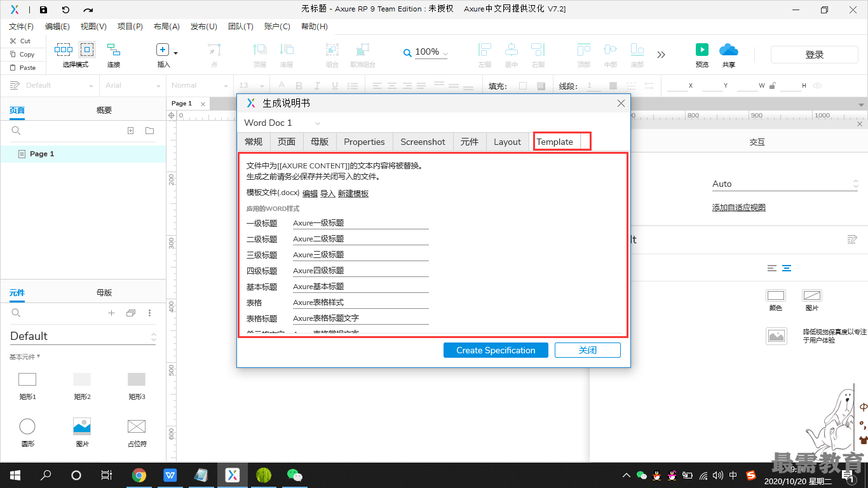Screen dimensions: 868x488
Task: Click the 底层 send to back icon
Action: (287, 50)
